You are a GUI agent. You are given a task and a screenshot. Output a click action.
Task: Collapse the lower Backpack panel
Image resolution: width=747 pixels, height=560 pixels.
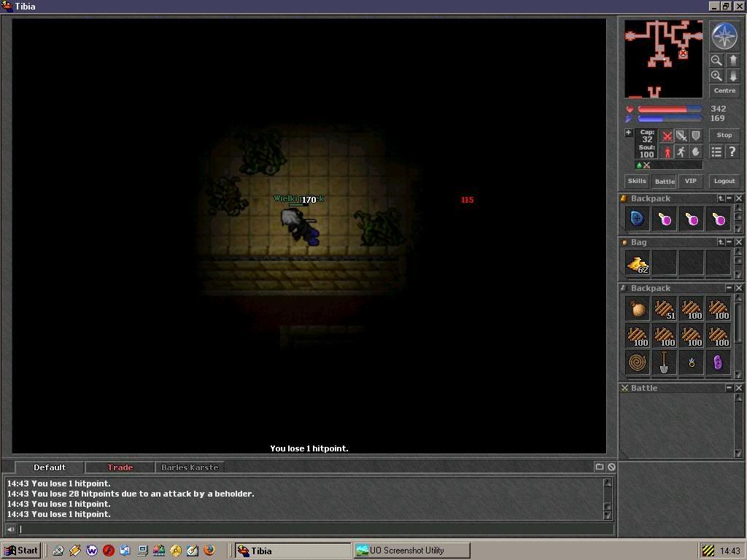(729, 288)
